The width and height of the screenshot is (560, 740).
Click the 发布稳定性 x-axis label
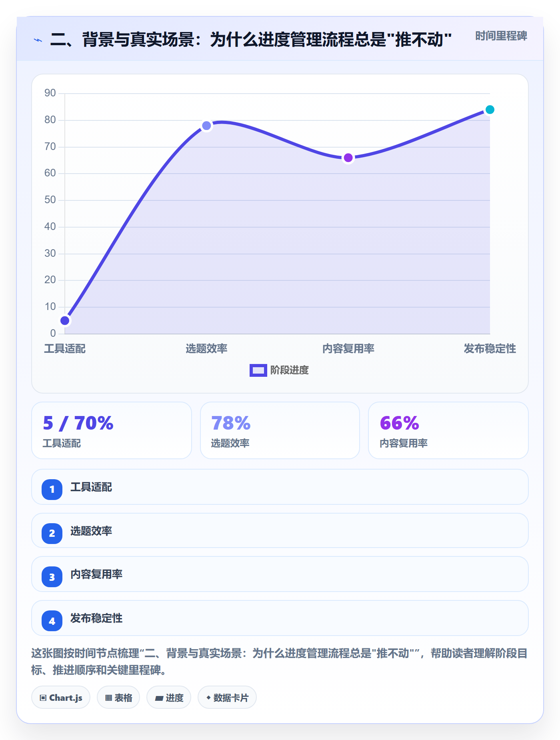coord(490,348)
